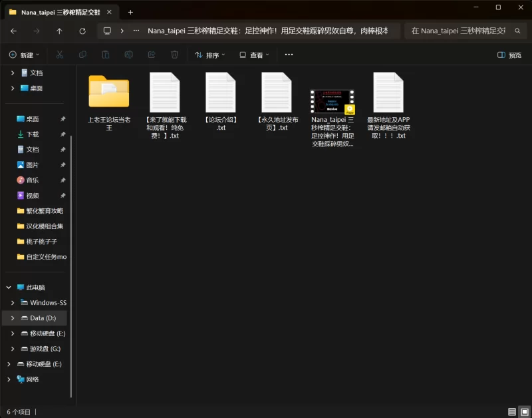Refresh the current folder view
This screenshot has height=418, width=532.
[82, 31]
